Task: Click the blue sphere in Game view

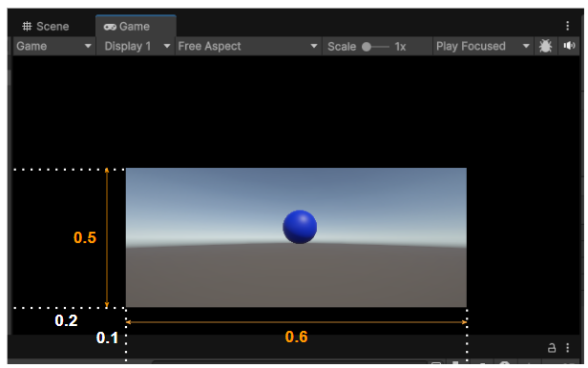Action: coord(300,227)
